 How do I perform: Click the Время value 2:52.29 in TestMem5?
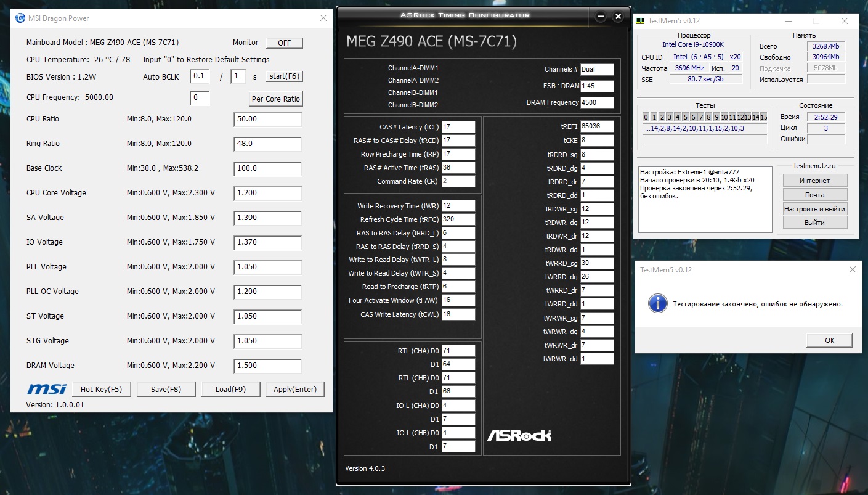[x=826, y=117]
